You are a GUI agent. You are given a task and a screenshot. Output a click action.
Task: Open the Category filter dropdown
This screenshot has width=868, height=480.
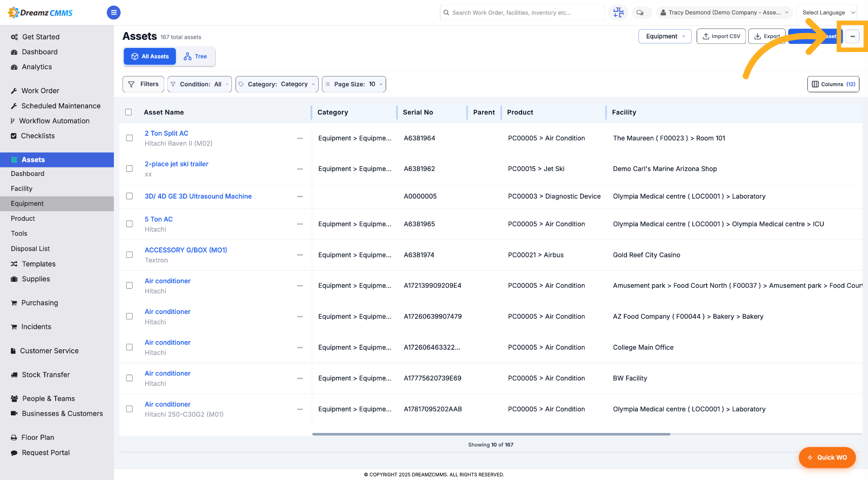pyautogui.click(x=277, y=84)
